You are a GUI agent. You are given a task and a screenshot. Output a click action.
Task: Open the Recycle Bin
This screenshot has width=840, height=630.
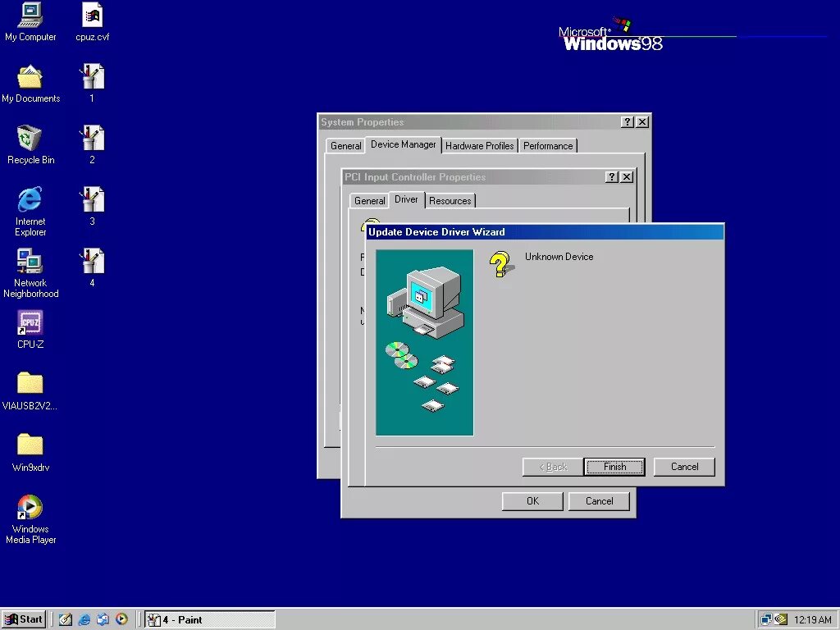(x=30, y=141)
